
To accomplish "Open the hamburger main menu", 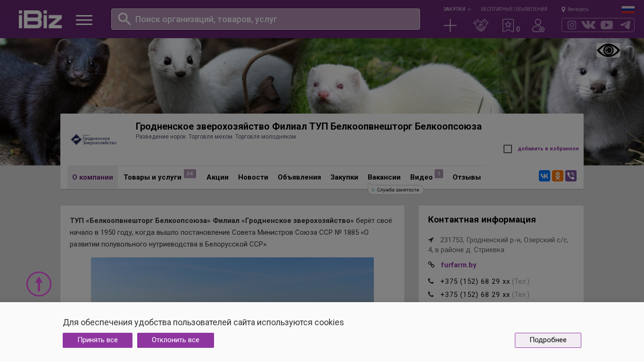I will tap(84, 20).
